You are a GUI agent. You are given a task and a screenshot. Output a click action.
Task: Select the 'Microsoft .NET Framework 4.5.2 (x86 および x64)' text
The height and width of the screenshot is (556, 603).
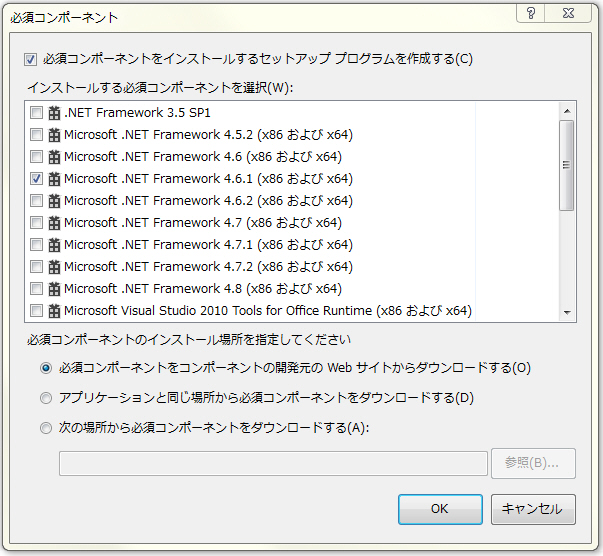(208, 135)
